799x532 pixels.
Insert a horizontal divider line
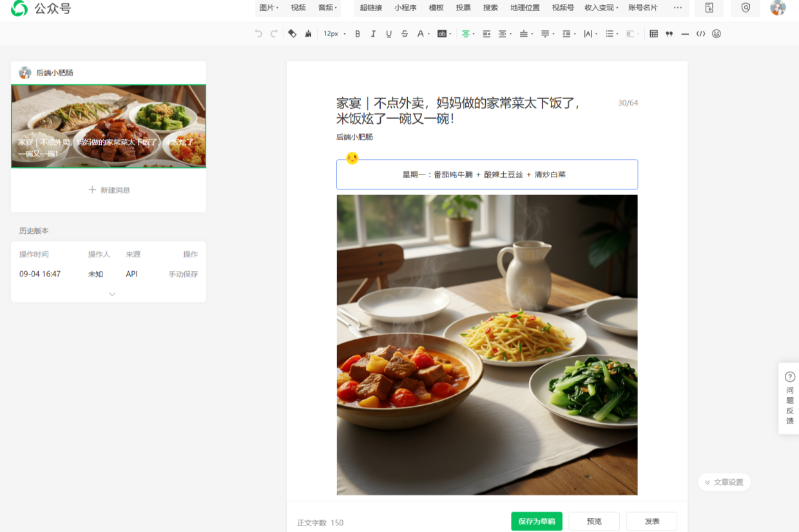pos(685,33)
